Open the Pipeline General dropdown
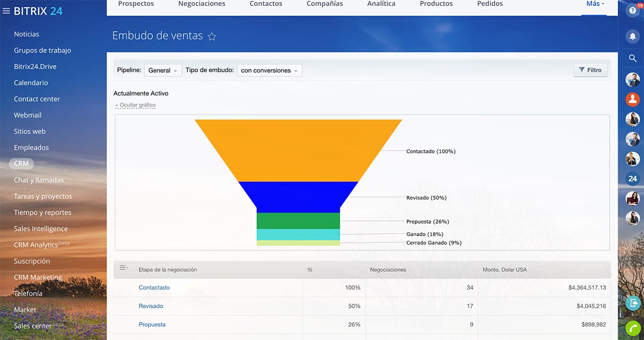Screen dimensions: 644x340 (x=163, y=70)
